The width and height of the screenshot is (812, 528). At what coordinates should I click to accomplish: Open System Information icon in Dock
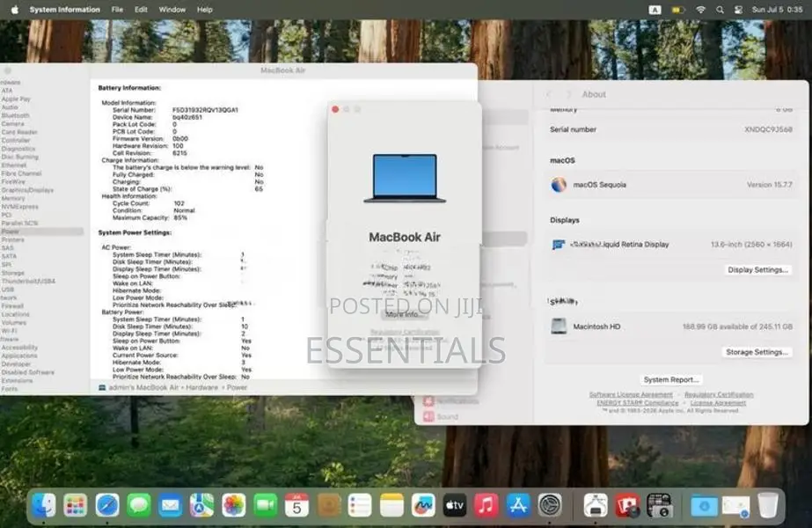[596, 505]
